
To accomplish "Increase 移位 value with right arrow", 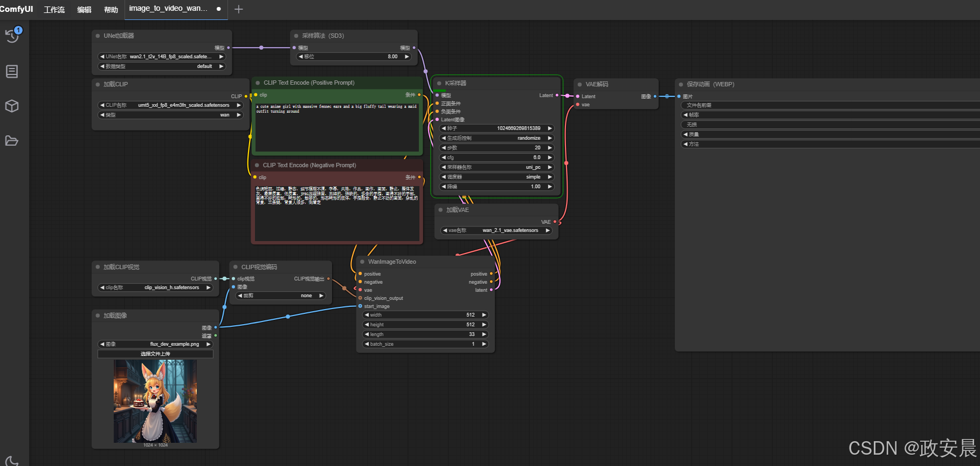I will (407, 57).
